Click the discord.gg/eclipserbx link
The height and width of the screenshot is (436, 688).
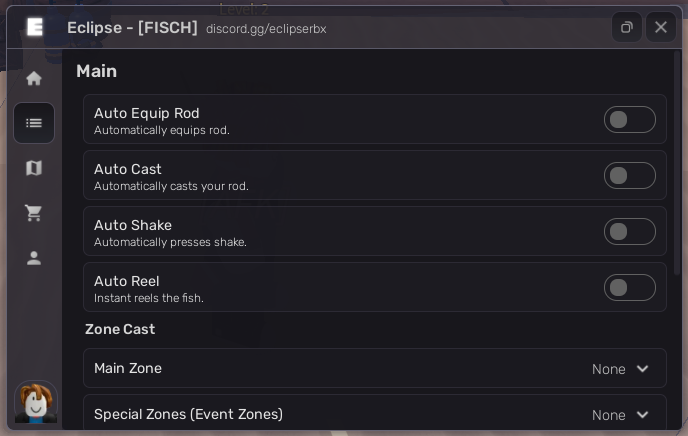click(x=266, y=29)
